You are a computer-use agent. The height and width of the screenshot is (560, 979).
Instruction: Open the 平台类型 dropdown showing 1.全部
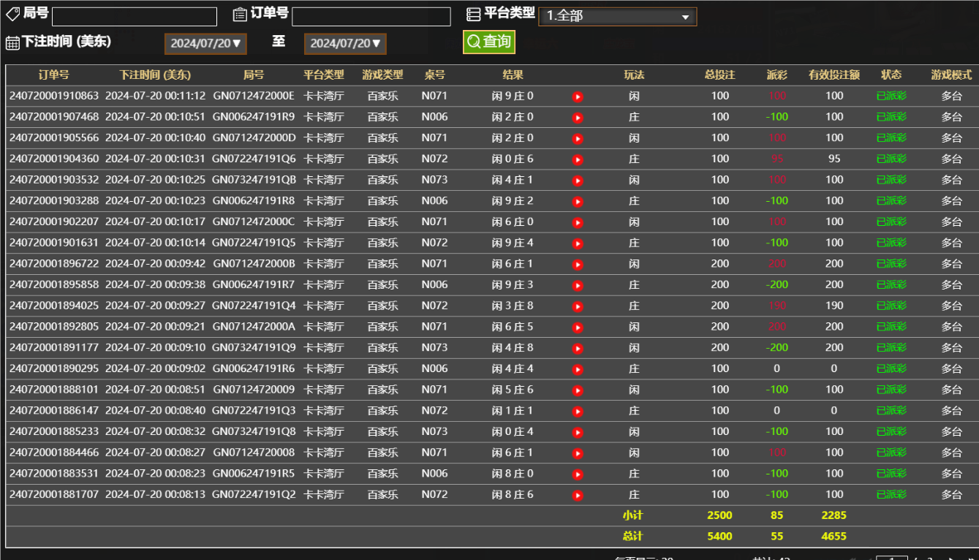pos(618,15)
